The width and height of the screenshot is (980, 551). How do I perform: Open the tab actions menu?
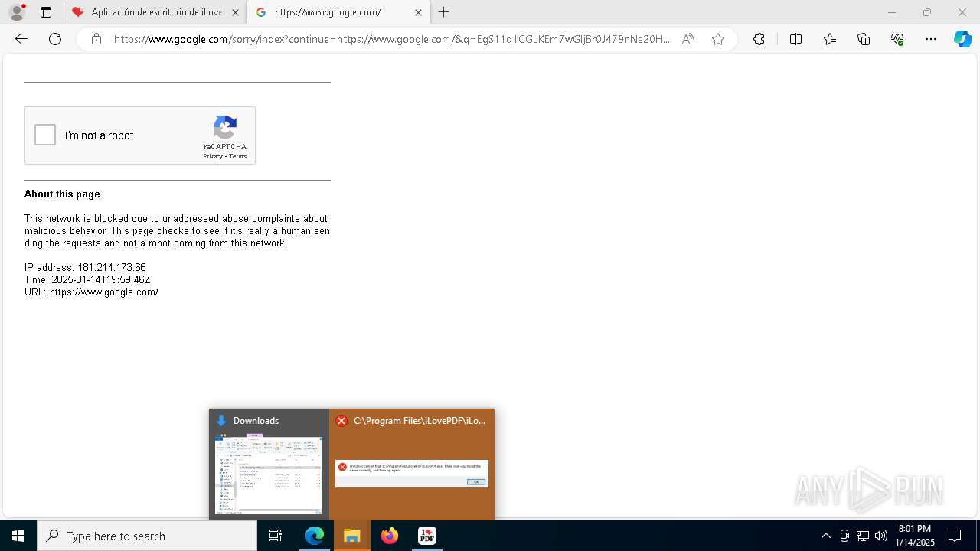pos(46,12)
